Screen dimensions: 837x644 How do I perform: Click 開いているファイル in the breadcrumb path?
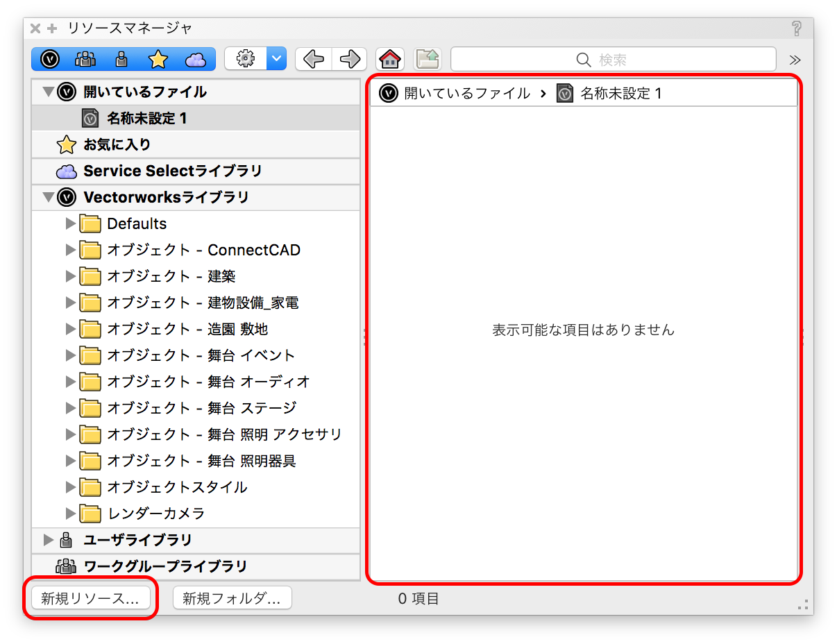(467, 93)
